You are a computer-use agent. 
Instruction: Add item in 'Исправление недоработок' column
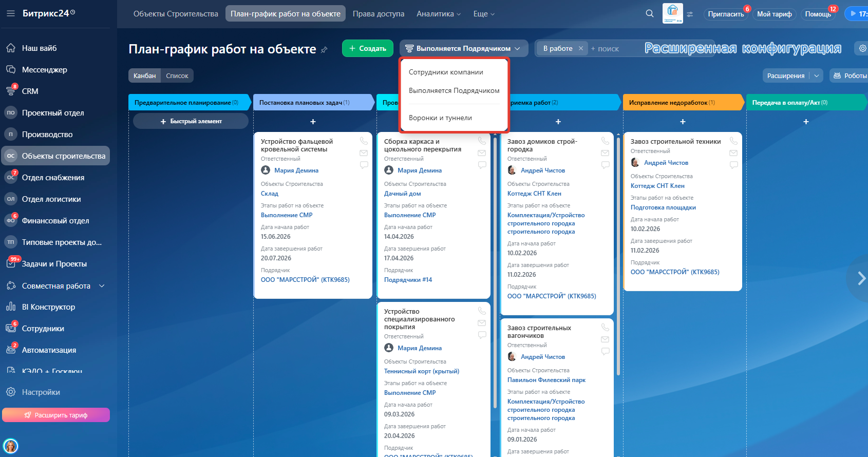[x=683, y=122]
